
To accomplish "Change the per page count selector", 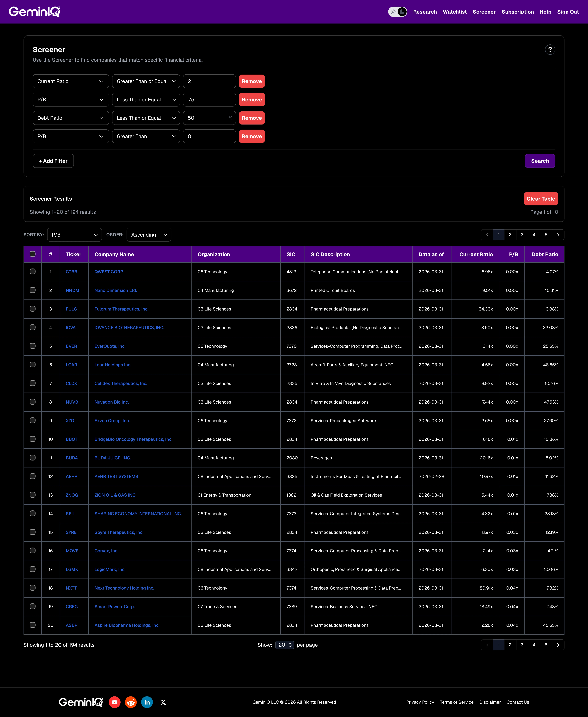I will 285,645.
